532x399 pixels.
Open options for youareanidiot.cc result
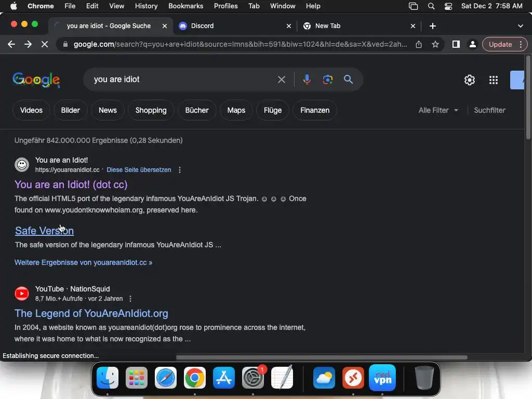[179, 170]
